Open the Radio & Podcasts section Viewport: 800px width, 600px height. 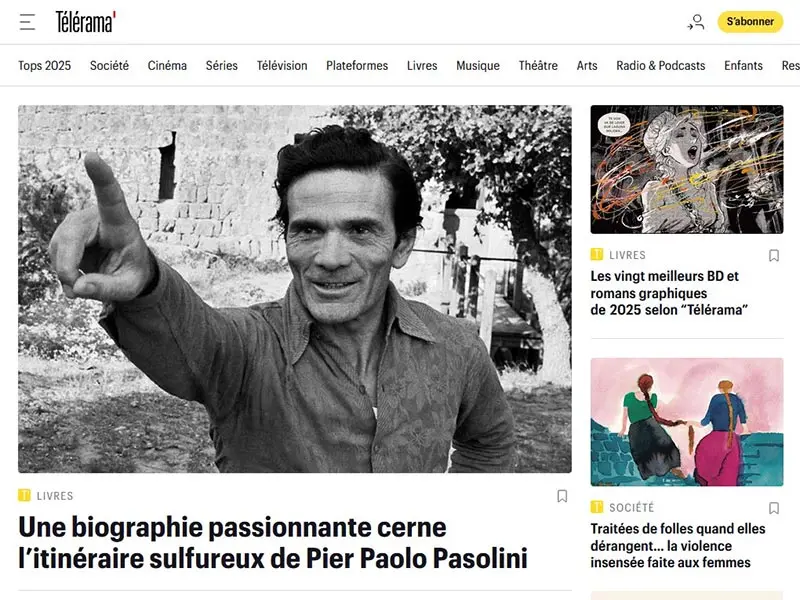660,66
